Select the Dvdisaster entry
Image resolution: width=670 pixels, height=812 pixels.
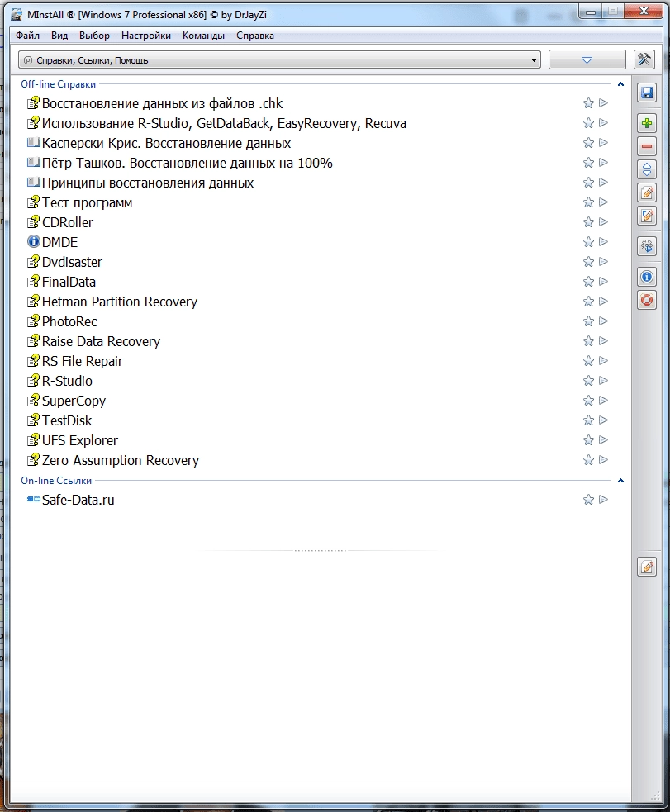[x=72, y=262]
